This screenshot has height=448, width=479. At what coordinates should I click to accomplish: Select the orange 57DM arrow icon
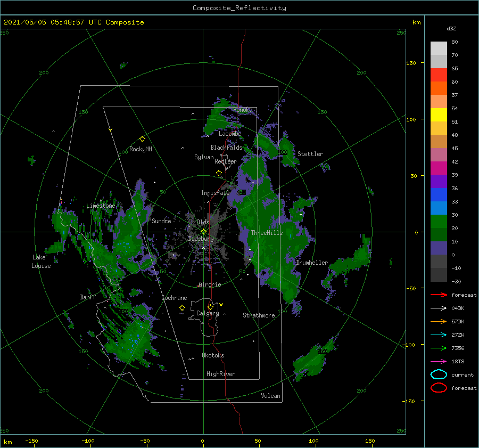(439, 321)
